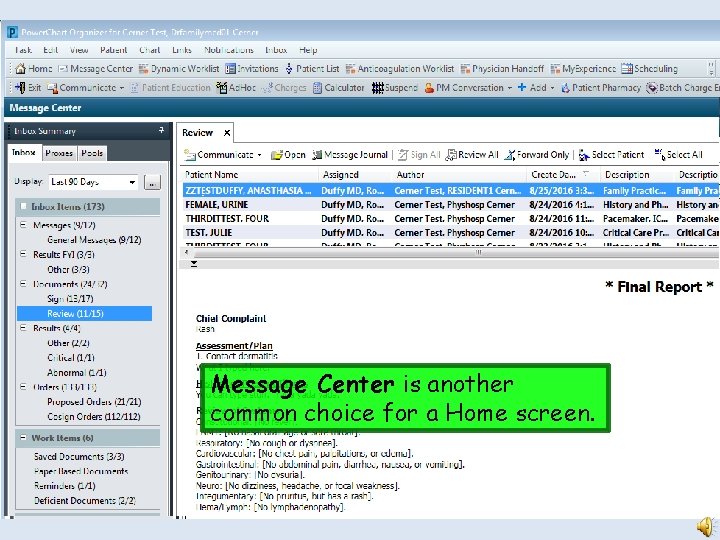Open the Scheduling view
The image size is (720, 540).
coord(649,69)
